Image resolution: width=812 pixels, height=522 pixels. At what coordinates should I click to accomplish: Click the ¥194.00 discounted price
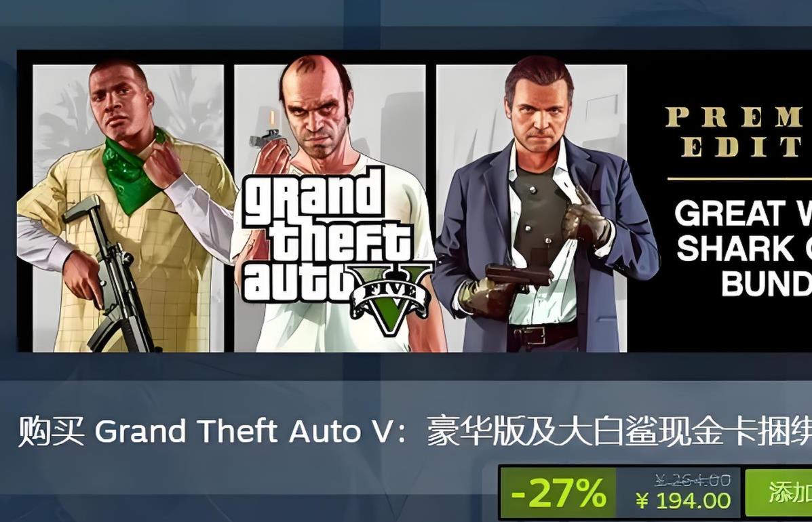pos(683,501)
